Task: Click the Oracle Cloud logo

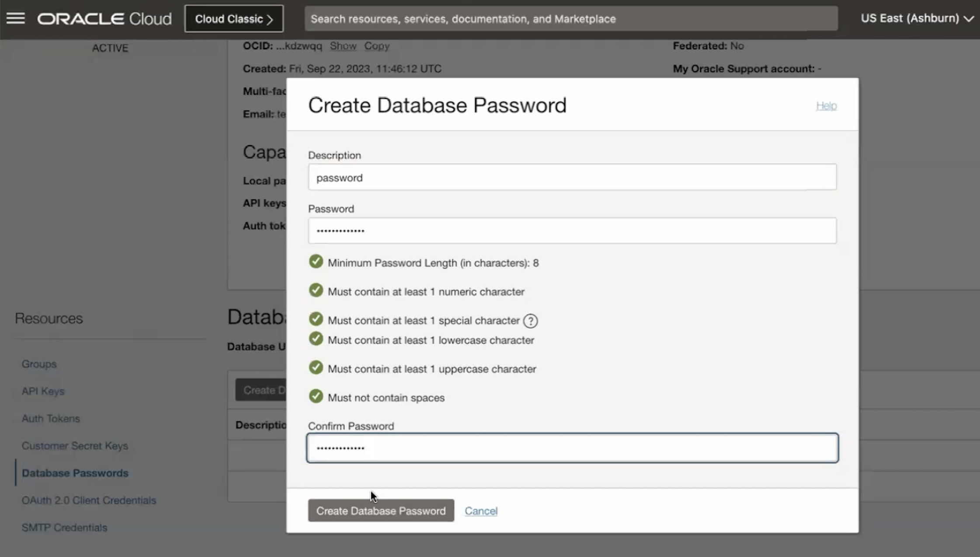Action: (x=104, y=19)
